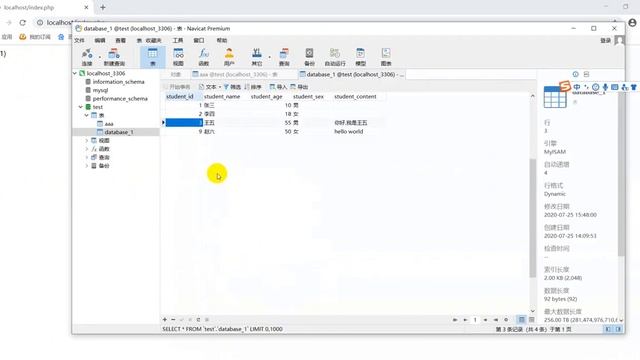Image resolution: width=640 pixels, height=360 pixels.
Task: Open dropdown arrow beside 其它 icon
Action: [269, 57]
